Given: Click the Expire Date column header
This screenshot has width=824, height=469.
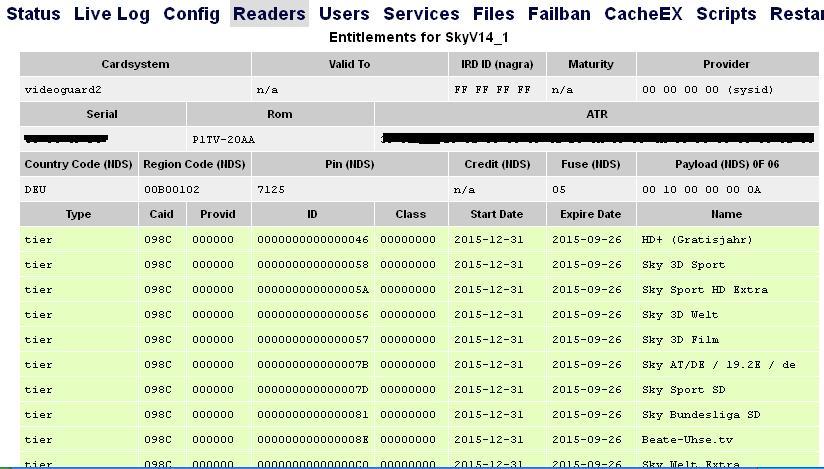Looking at the screenshot, I should click(x=590, y=214).
